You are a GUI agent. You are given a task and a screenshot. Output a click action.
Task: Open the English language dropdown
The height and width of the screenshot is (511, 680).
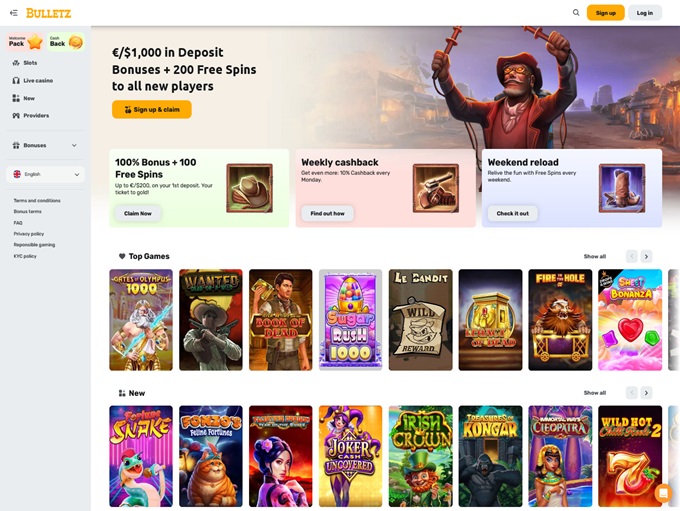(45, 174)
